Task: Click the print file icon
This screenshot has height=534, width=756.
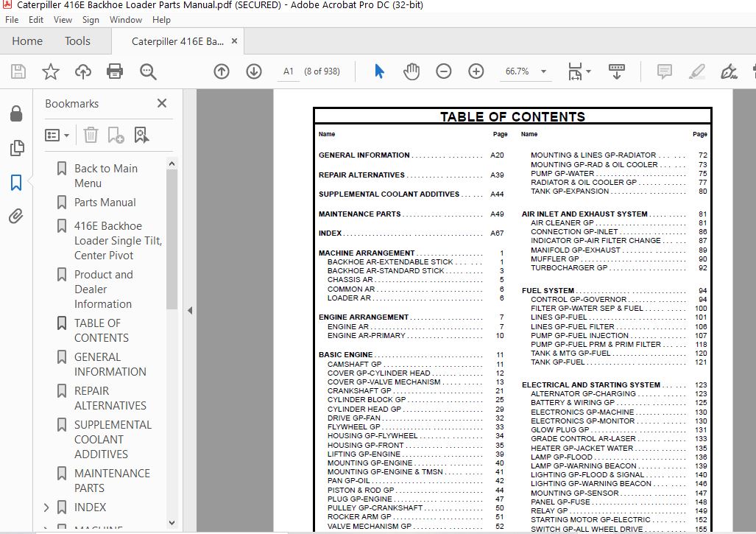Action: 114,71
